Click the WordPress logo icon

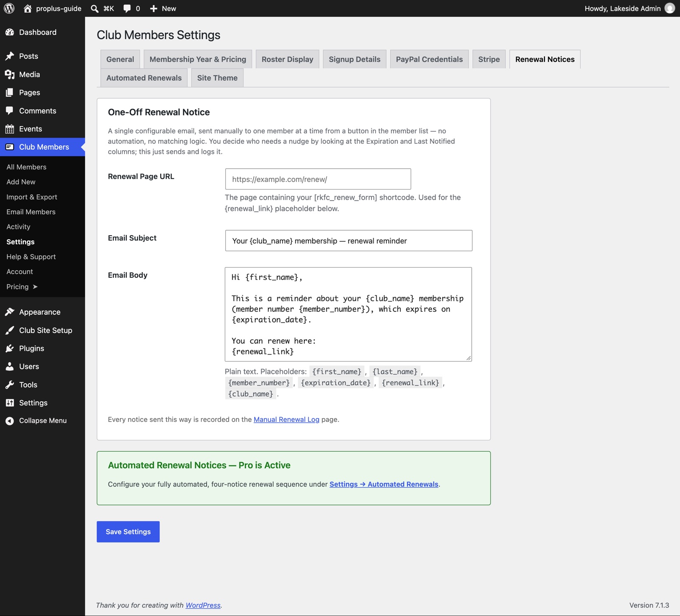pyautogui.click(x=9, y=8)
